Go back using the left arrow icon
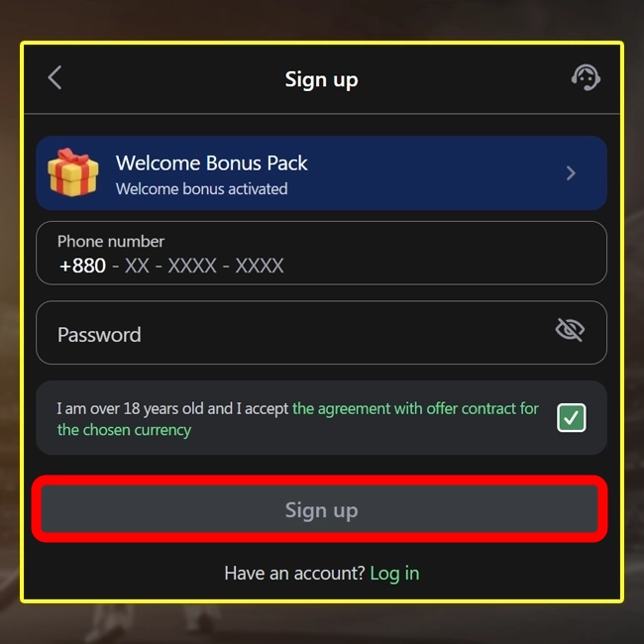Screen dimensions: 644x644 54,77
